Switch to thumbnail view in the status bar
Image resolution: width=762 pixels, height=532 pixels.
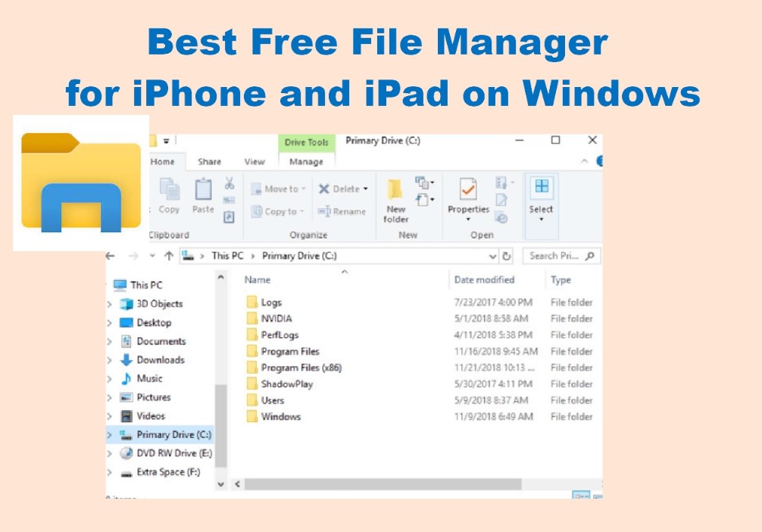598,496
